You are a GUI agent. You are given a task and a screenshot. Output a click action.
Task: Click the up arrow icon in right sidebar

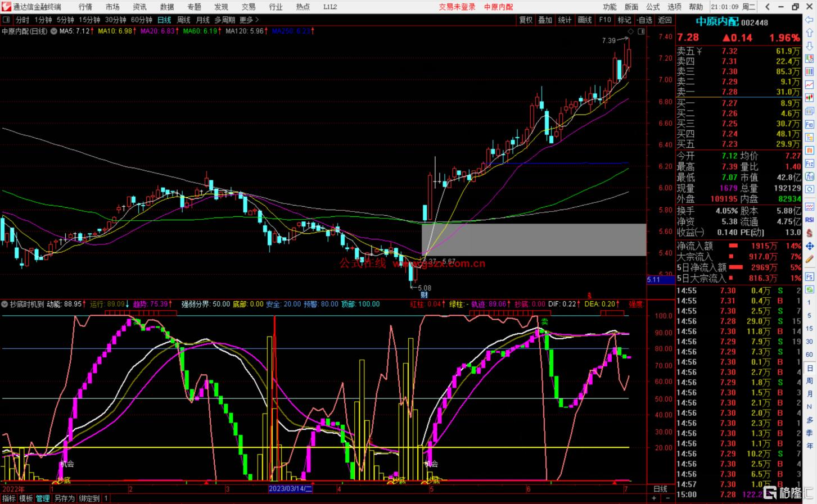810,33
